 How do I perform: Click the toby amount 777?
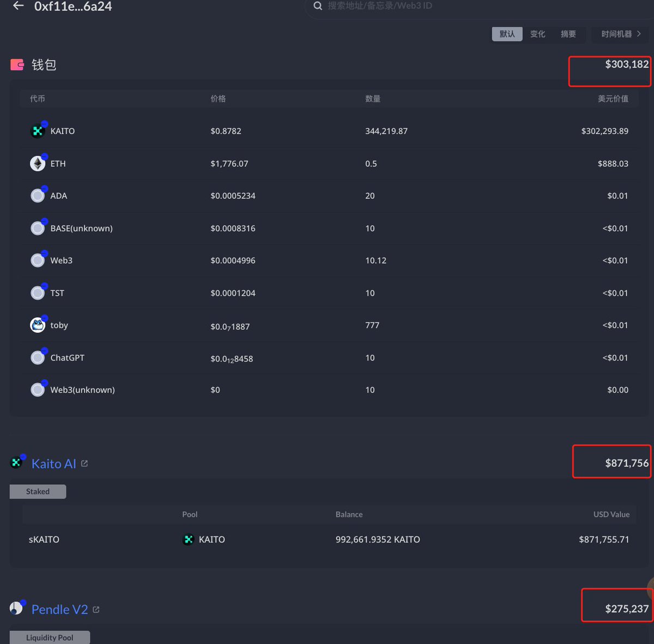pyautogui.click(x=372, y=325)
